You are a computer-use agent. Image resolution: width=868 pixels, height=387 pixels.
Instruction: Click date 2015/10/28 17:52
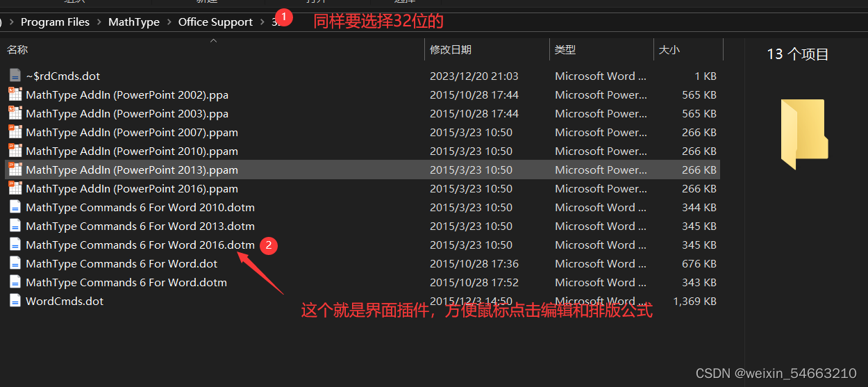(x=474, y=282)
